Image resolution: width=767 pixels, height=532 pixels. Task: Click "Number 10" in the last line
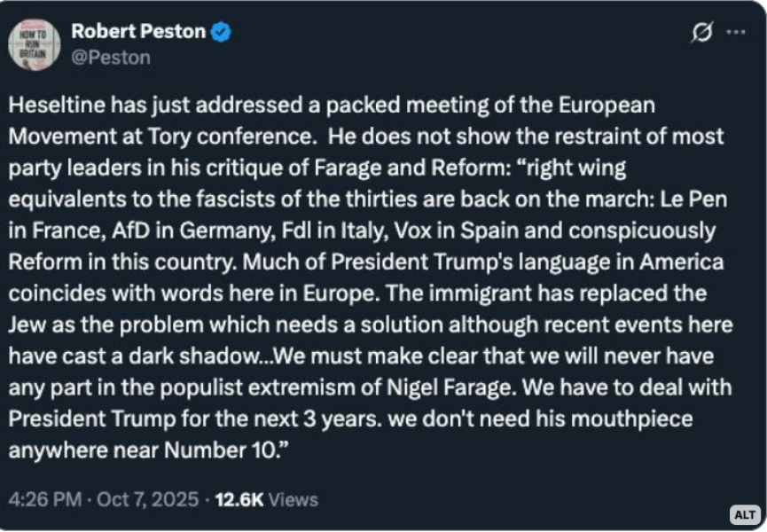click(223, 450)
